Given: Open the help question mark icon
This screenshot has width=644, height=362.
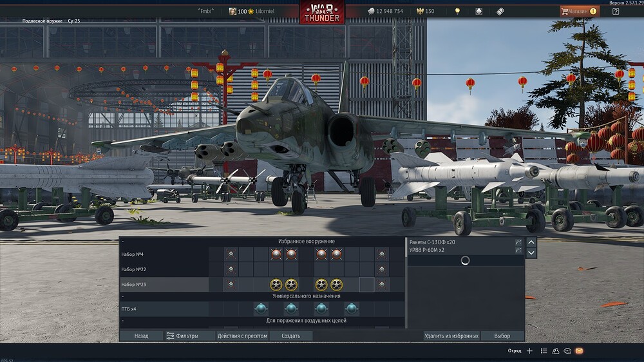Looking at the screenshot, I should pyautogui.click(x=615, y=12).
